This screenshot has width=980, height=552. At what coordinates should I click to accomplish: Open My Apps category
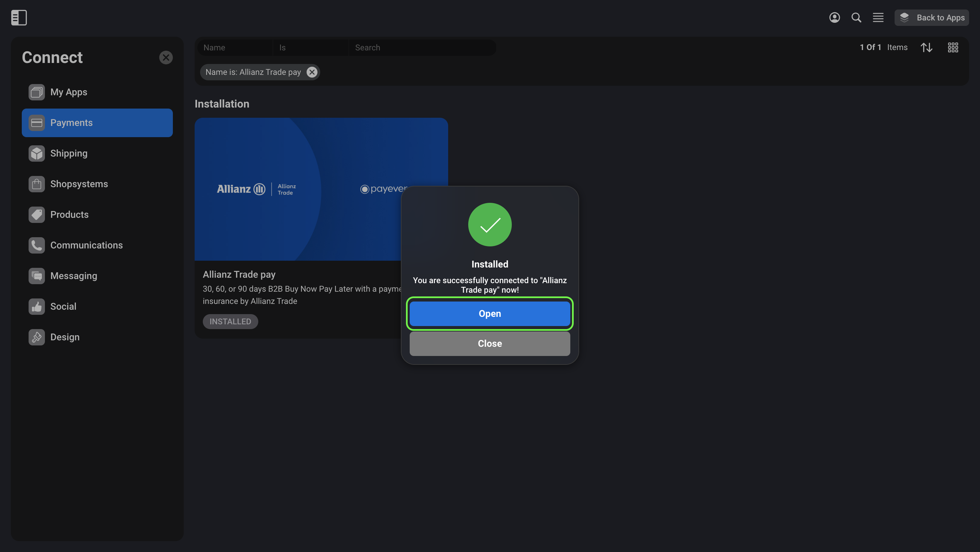point(97,92)
